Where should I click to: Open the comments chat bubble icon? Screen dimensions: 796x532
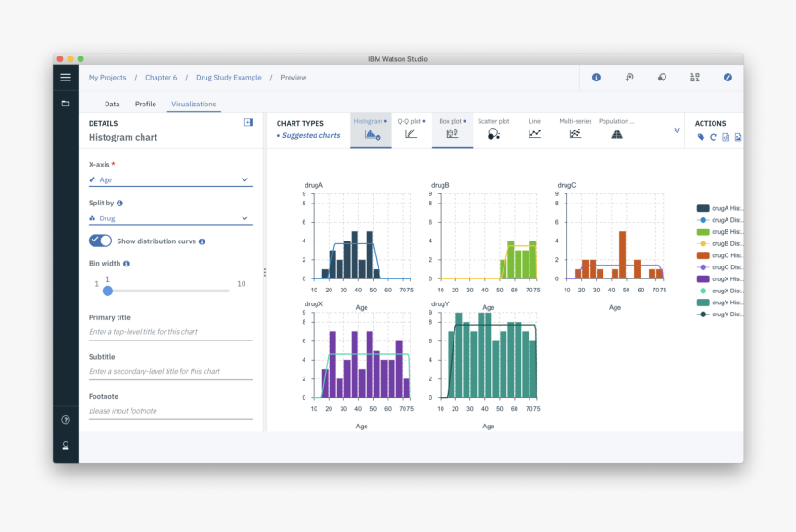[662, 77]
